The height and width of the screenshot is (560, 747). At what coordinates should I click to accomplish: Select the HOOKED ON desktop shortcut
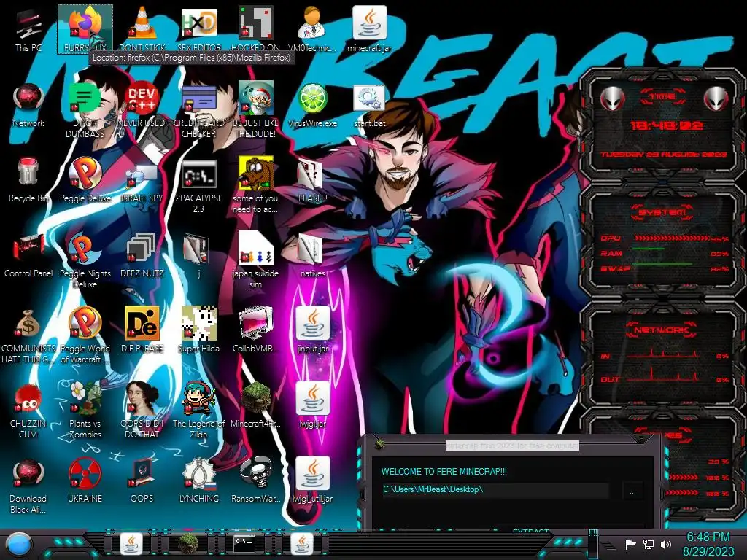[x=256, y=29]
